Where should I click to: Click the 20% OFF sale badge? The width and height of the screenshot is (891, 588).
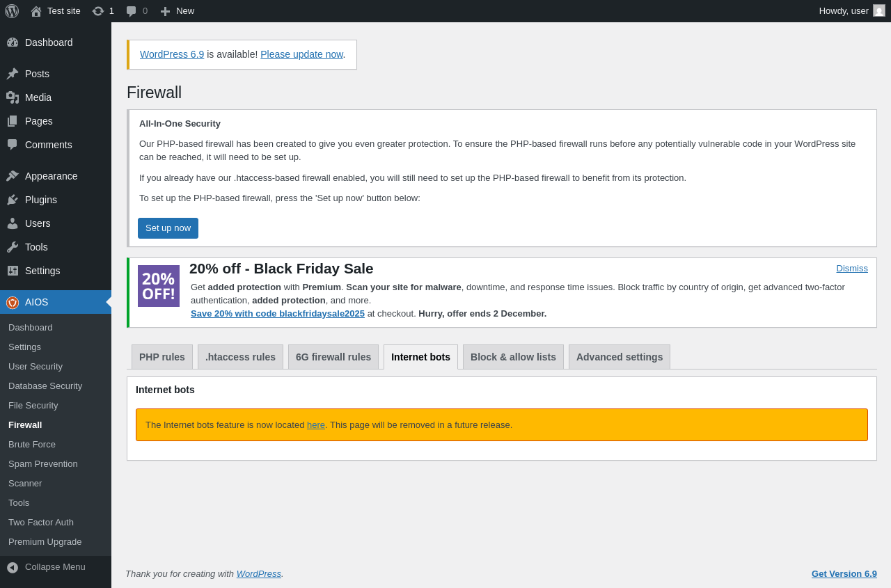pyautogui.click(x=159, y=286)
